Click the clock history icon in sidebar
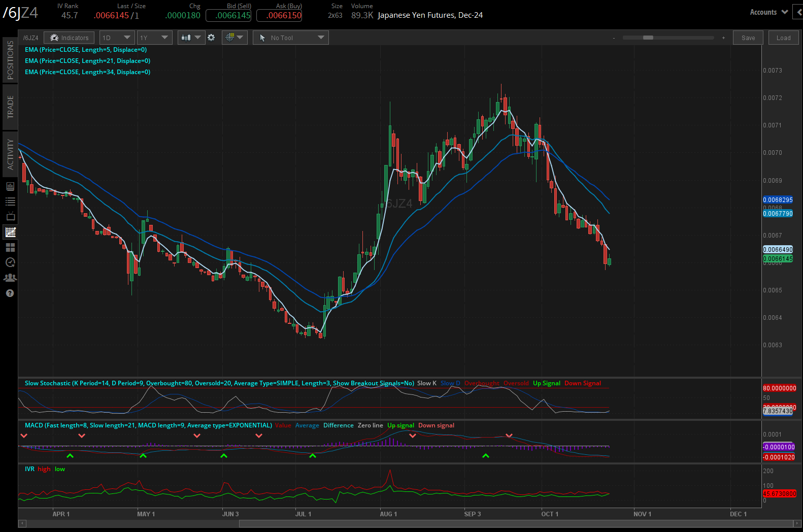 coord(10,262)
